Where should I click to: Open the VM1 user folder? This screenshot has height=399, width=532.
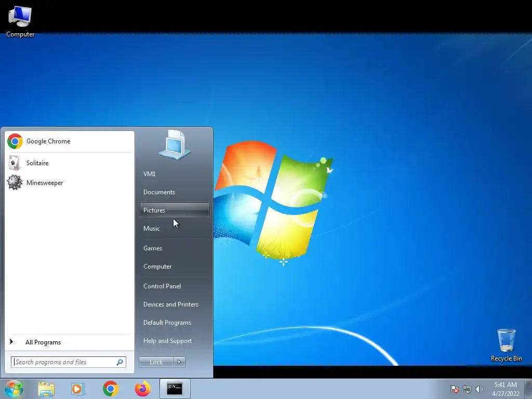(175, 174)
